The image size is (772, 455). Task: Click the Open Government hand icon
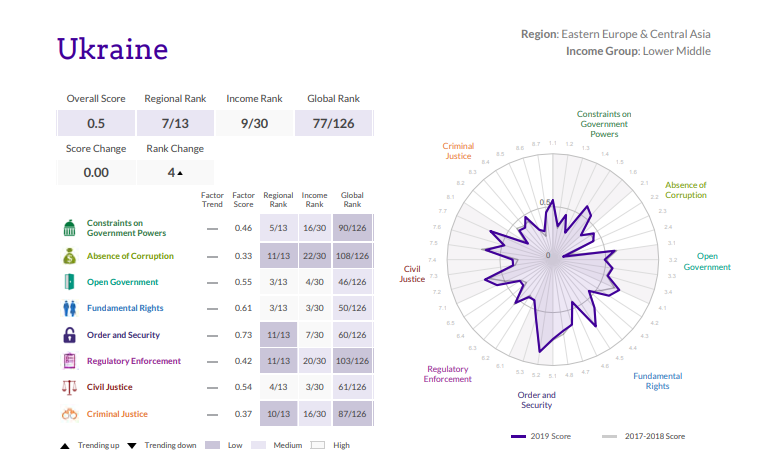[69, 282]
